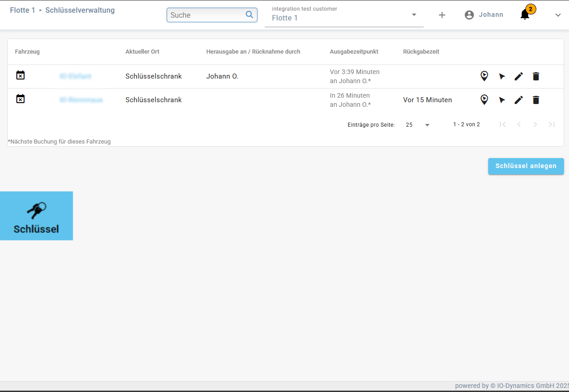Viewport: 569px width, 392px height.
Task: Open the entries per page dropdown
Action: coord(418,124)
